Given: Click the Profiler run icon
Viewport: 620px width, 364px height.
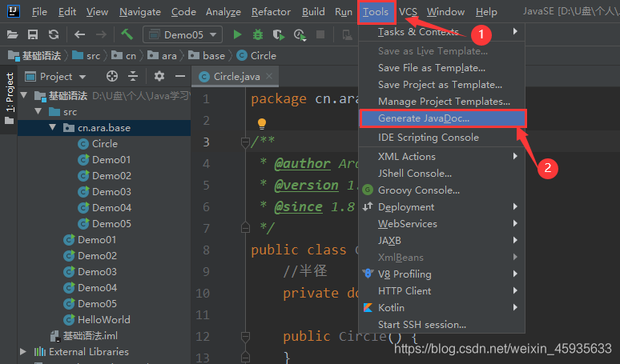Looking at the screenshot, I should 300,34.
